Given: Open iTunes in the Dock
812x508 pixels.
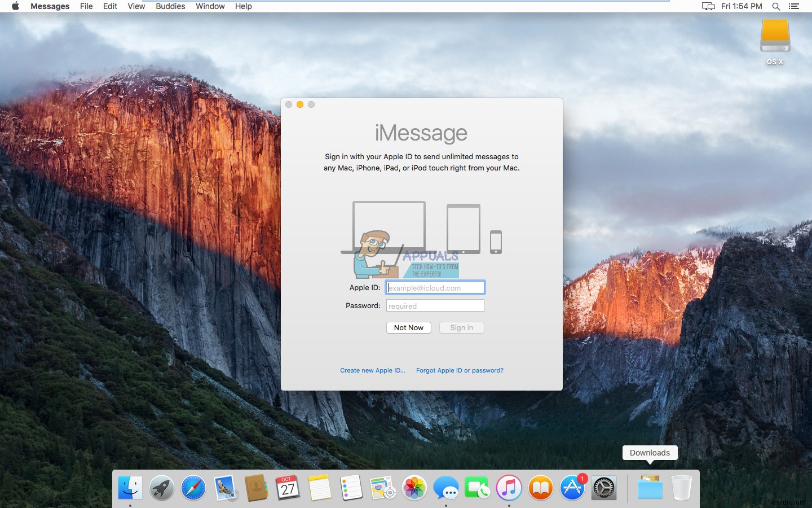Looking at the screenshot, I should coord(509,488).
